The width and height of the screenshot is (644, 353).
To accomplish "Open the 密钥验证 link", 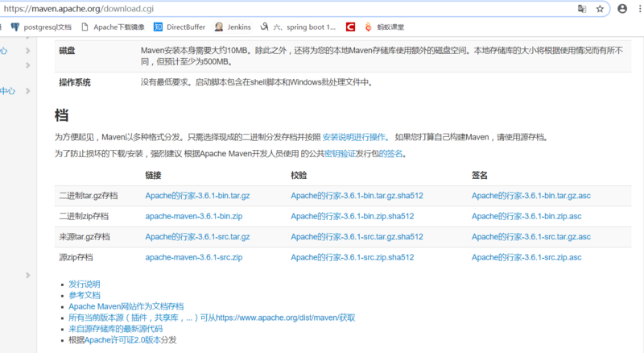I will [x=340, y=153].
